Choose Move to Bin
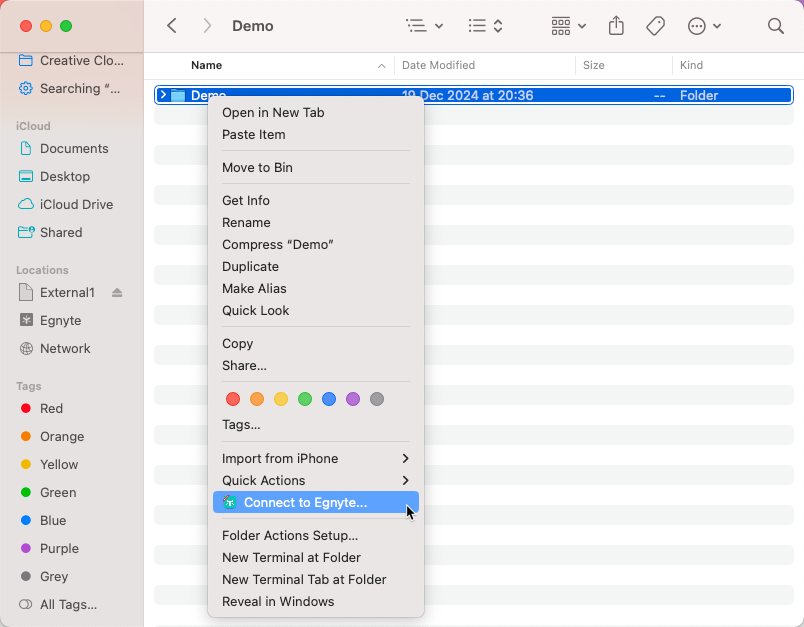 [316, 167]
